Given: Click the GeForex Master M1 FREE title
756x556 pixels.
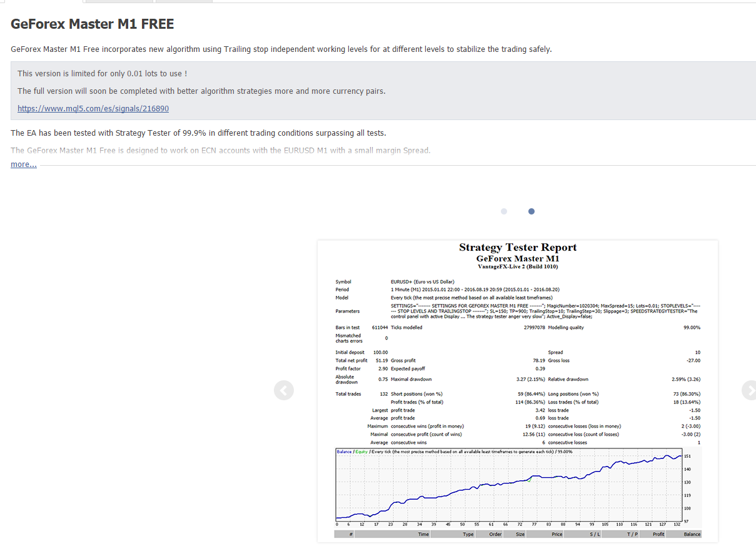Looking at the screenshot, I should (x=93, y=24).
